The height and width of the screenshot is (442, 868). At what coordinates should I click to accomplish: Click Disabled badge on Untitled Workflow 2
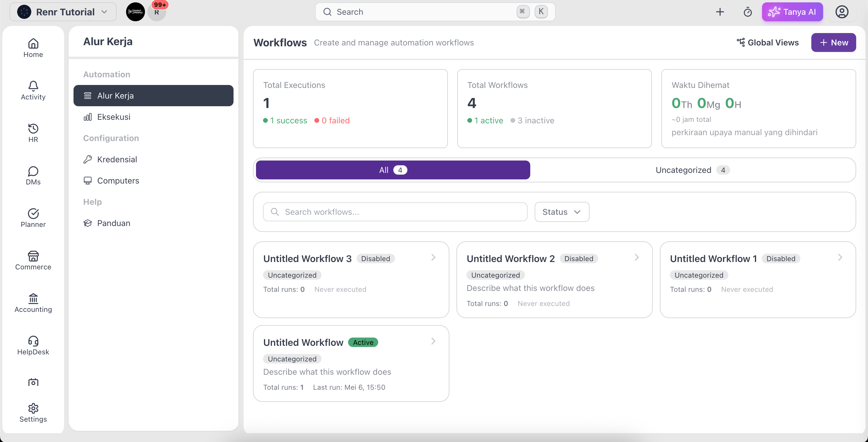pyautogui.click(x=579, y=258)
